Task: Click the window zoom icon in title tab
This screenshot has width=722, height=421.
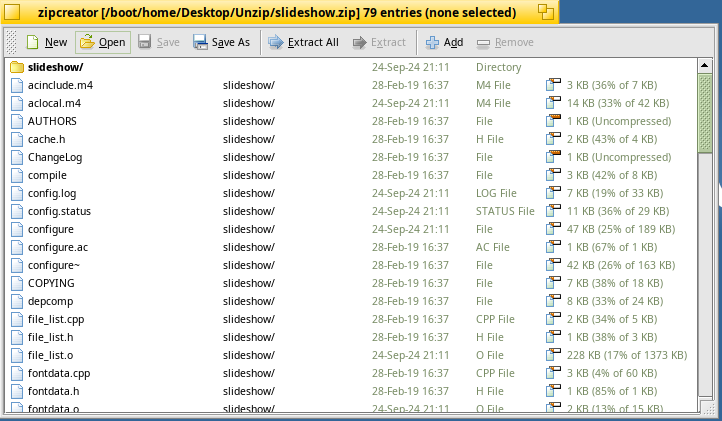Action: click(x=546, y=12)
